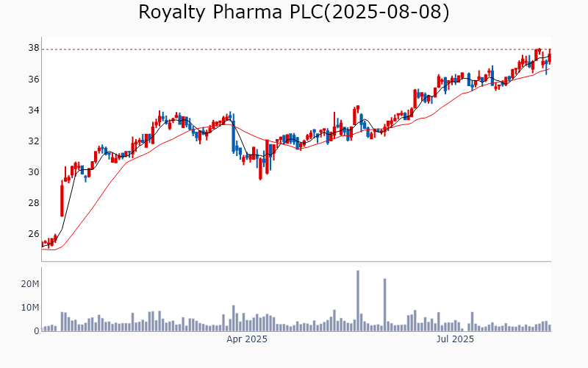Click the red dashed high-price line
The image size is (588, 368).
tap(294, 49)
